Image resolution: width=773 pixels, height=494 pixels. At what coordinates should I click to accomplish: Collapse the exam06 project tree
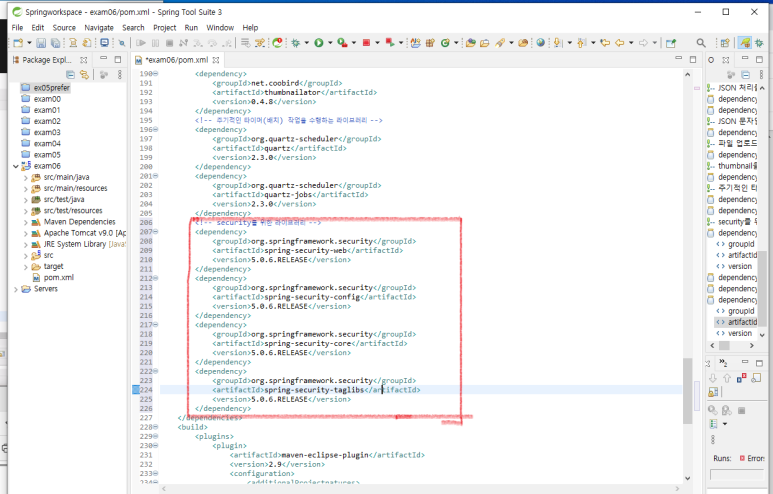pyautogui.click(x=16, y=166)
